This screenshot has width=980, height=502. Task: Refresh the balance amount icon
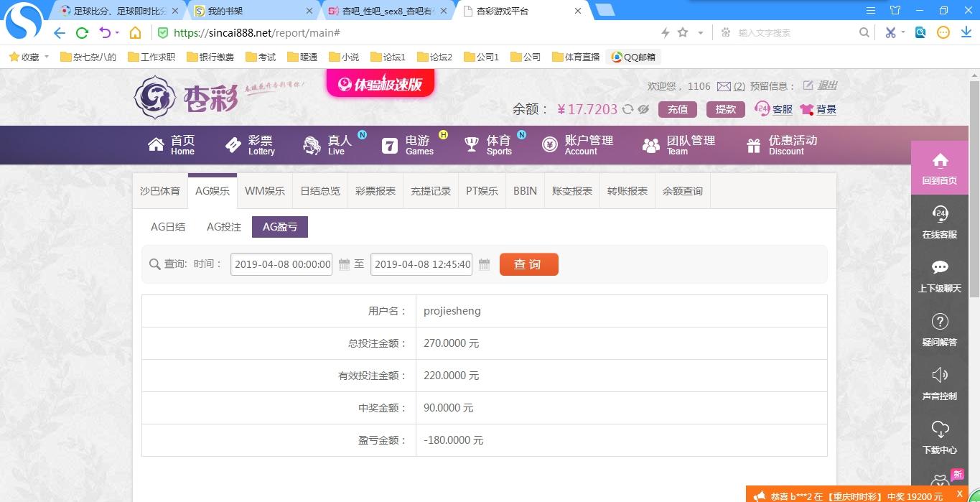point(627,109)
